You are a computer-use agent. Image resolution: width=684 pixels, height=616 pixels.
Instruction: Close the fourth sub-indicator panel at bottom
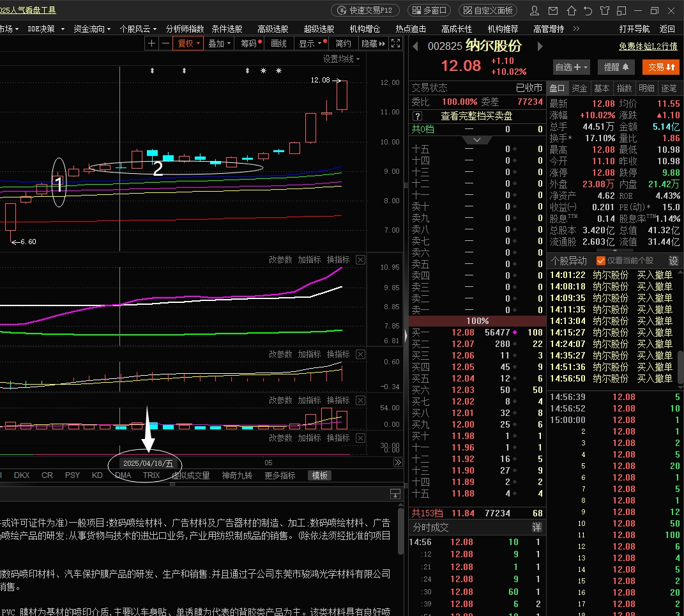pos(360,438)
